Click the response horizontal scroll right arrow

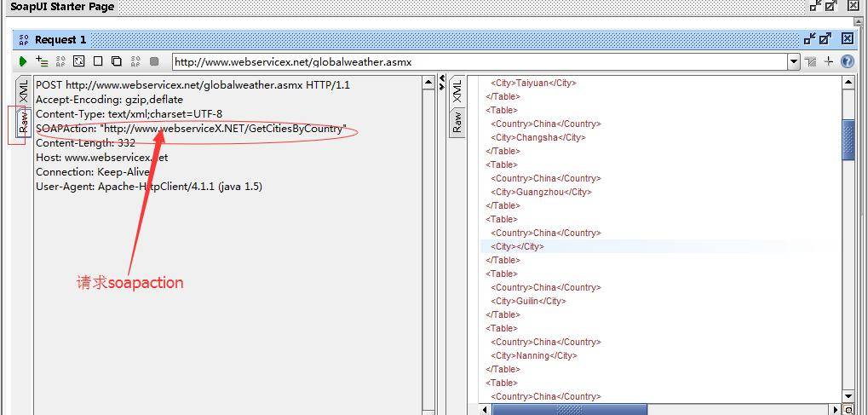point(837,410)
